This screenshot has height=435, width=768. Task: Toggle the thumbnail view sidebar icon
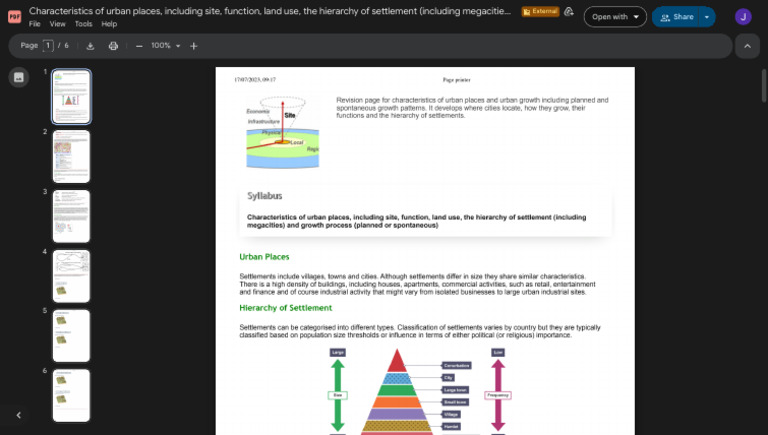[x=19, y=77]
